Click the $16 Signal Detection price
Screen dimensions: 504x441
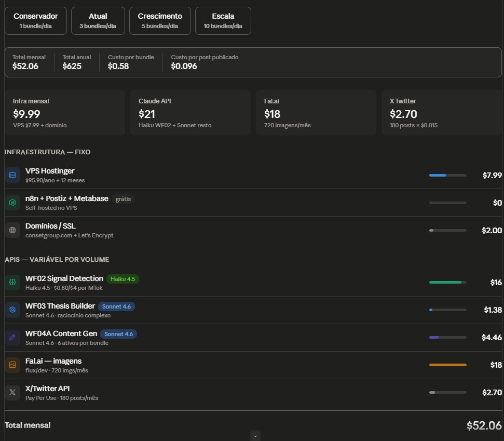click(496, 283)
